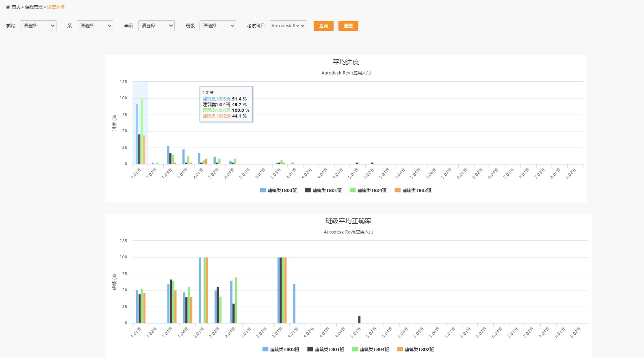Click the green 1.01节 bar in 平均进度 chart

point(142,131)
